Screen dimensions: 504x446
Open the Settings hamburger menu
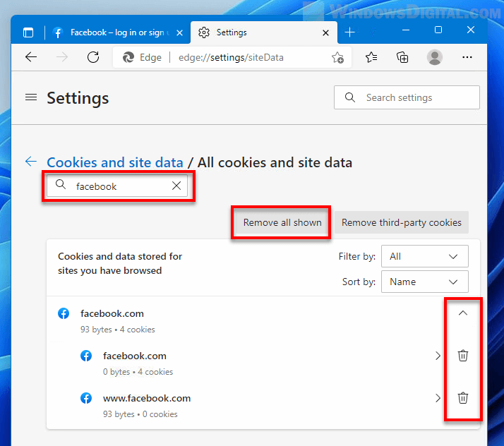[31, 97]
